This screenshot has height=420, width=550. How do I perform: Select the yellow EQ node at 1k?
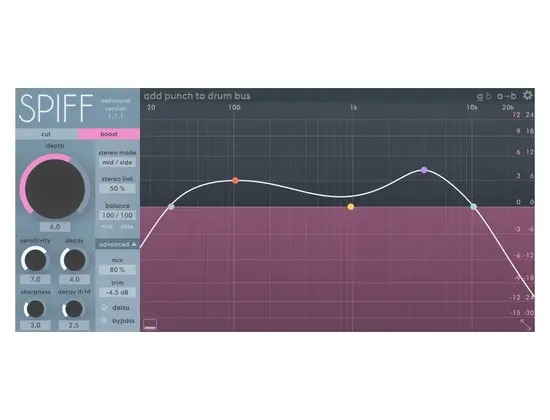(x=351, y=207)
